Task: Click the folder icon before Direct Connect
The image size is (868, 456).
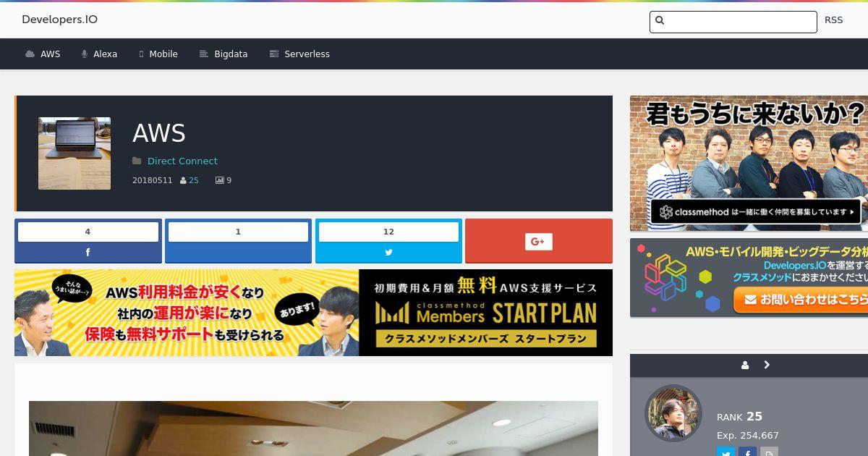Action: (x=137, y=161)
